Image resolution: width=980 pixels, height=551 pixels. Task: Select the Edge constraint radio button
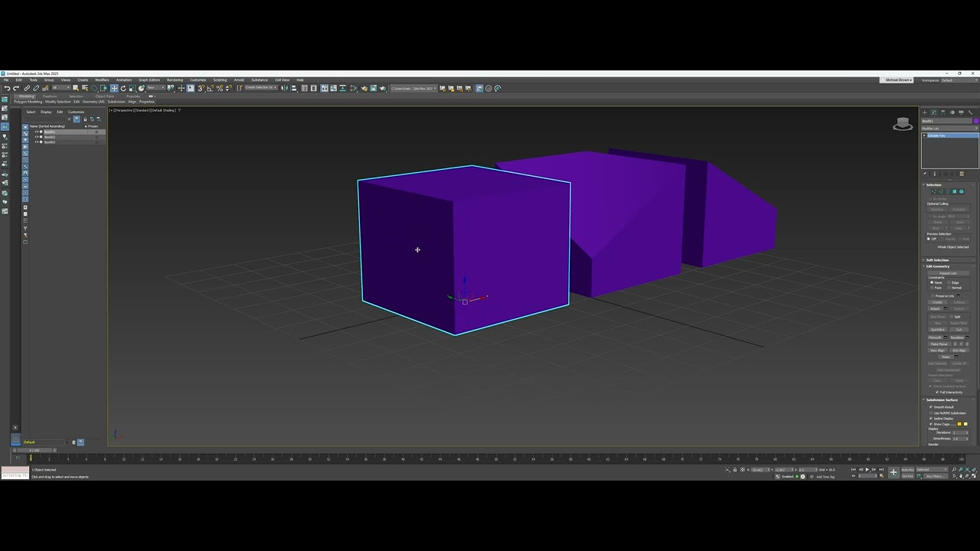tap(949, 282)
